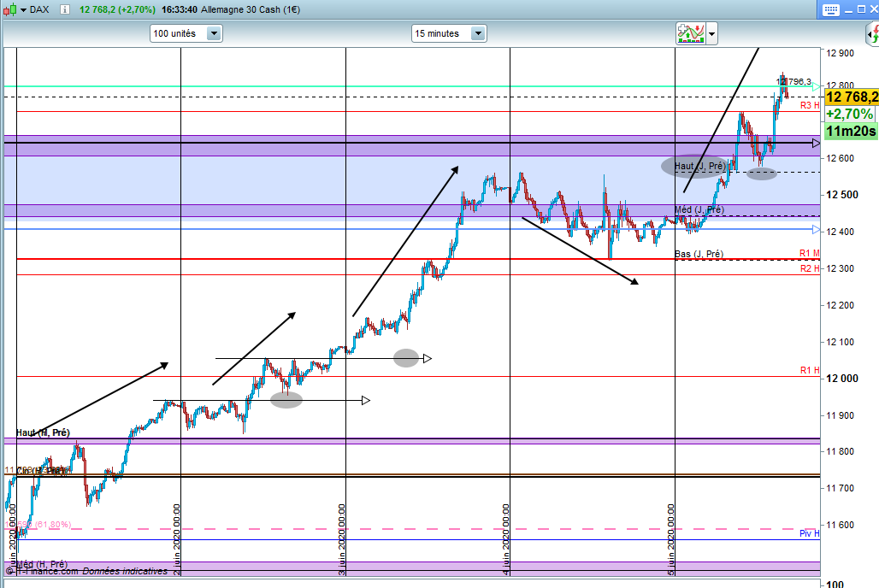
Task: Maximize the DAX chart window
Action: click(x=862, y=9)
